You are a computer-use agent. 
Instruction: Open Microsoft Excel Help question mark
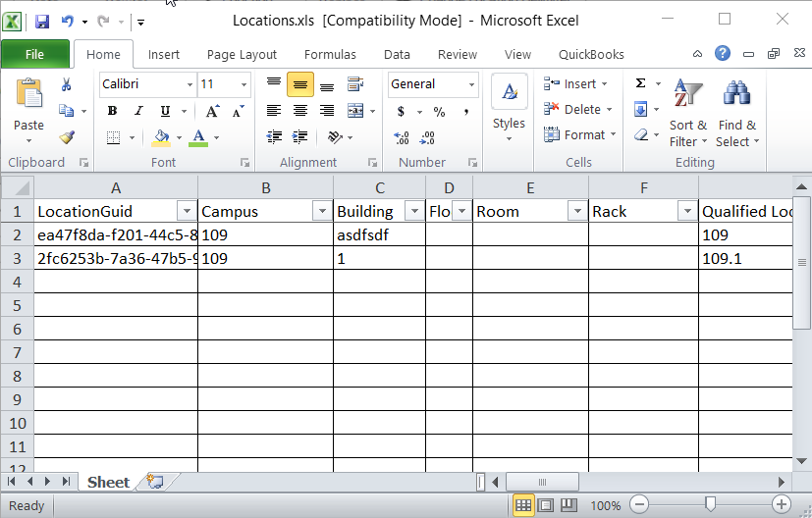tap(723, 53)
